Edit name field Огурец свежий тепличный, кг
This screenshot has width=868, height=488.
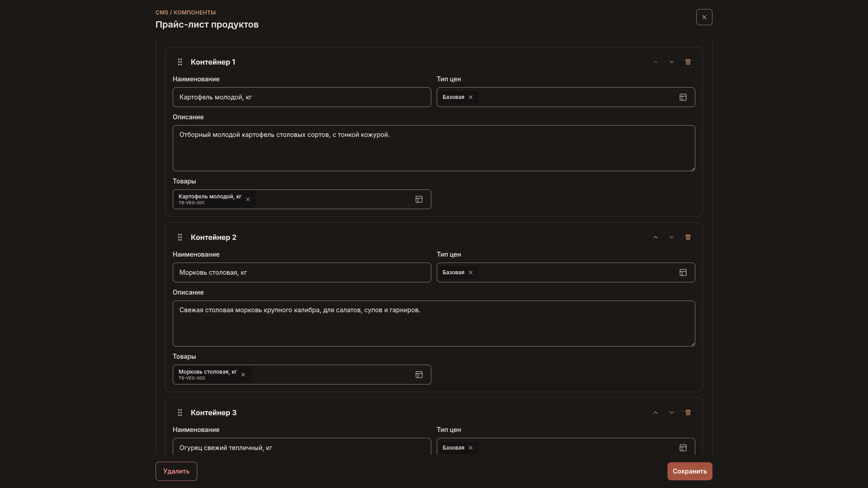click(301, 447)
